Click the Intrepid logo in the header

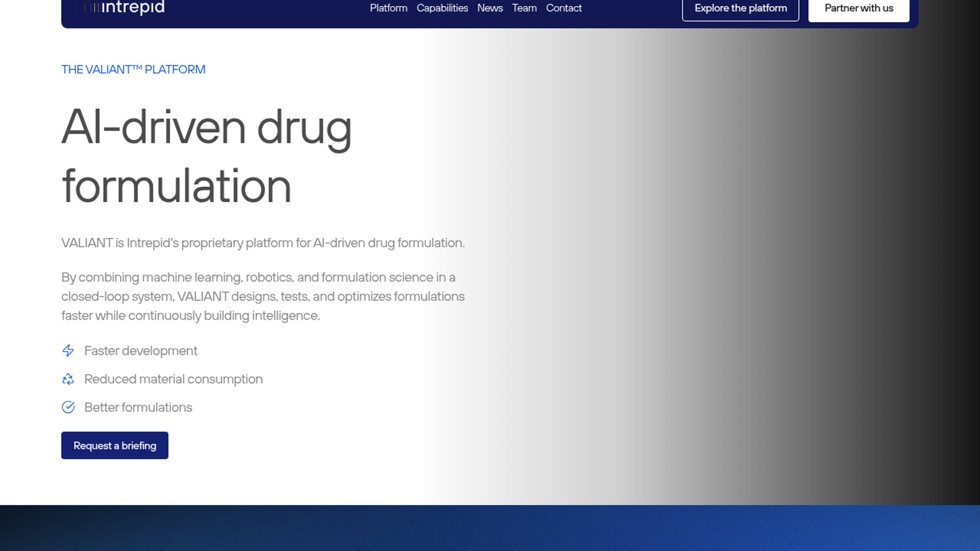(121, 8)
